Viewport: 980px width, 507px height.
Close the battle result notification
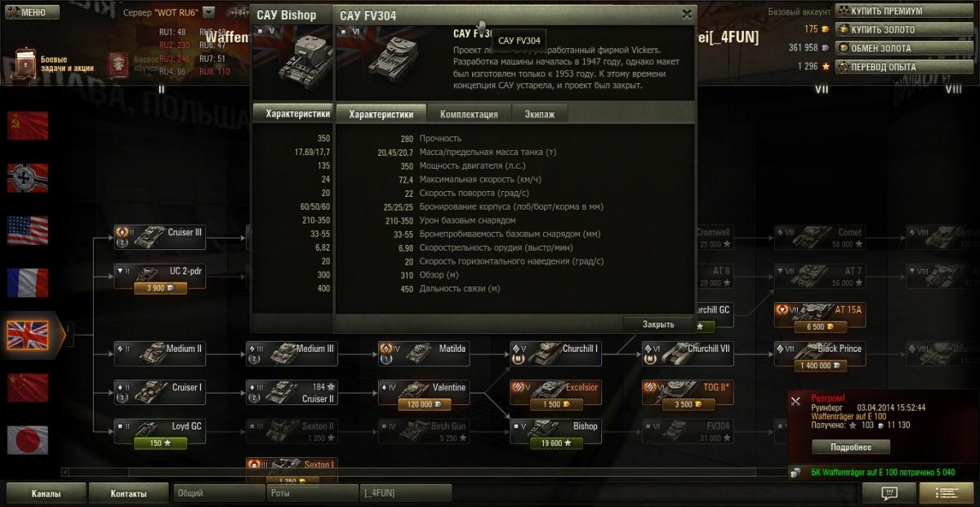pos(795,402)
